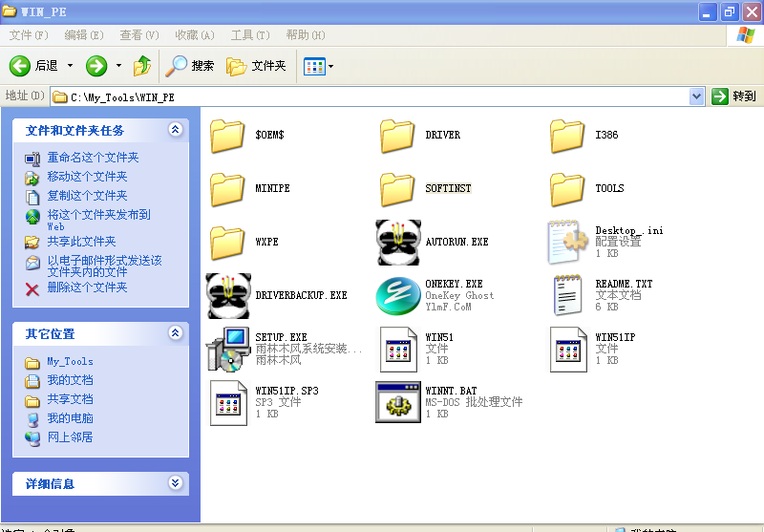Select the WIN51 file icon
The height and width of the screenshot is (532, 764).
[x=398, y=350]
